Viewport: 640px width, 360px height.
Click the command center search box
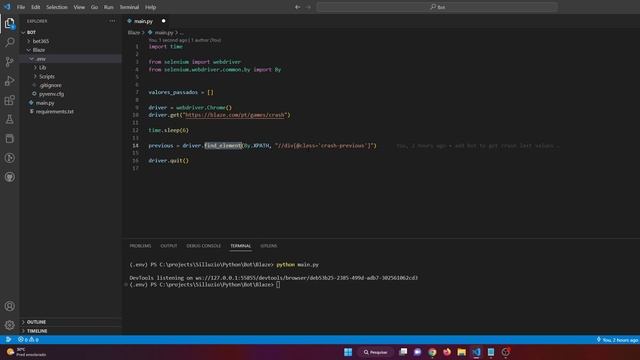pyautogui.click(x=437, y=7)
